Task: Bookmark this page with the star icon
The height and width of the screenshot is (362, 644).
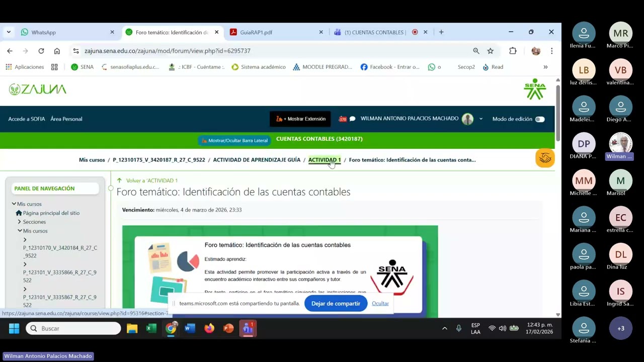Action: coord(491,51)
